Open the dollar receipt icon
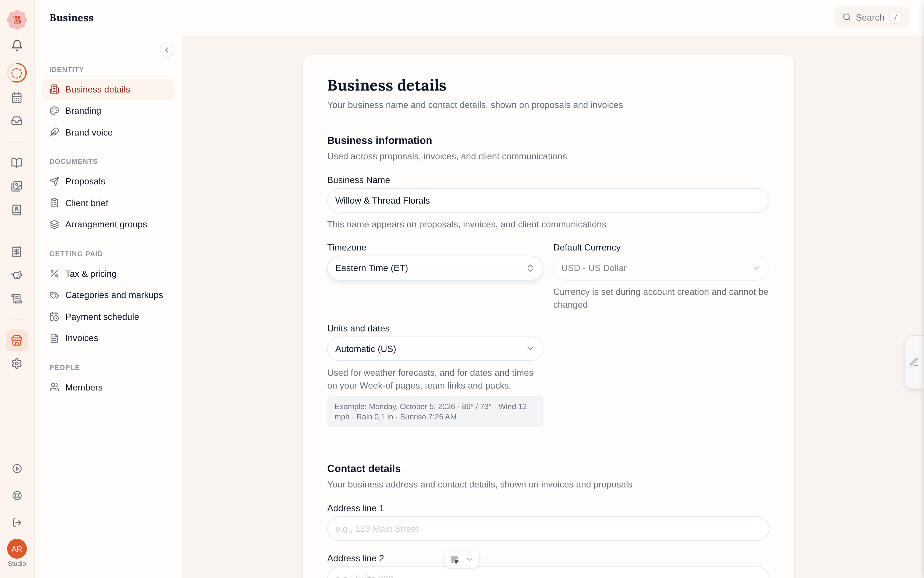This screenshot has height=578, width=924. [17, 251]
